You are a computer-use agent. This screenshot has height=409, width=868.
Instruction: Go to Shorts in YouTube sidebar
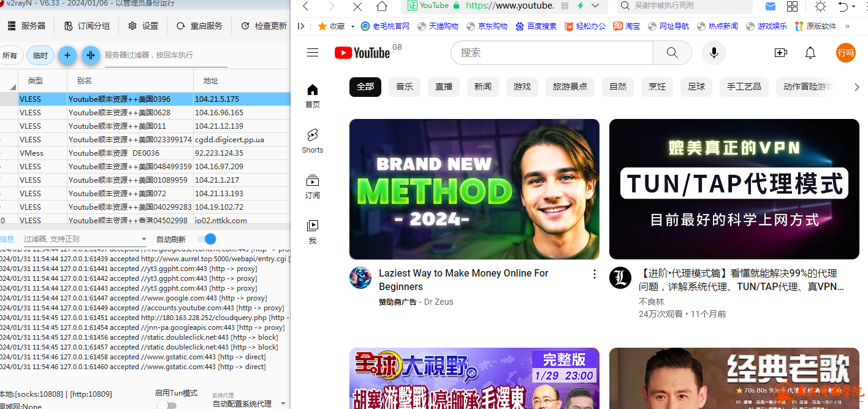tap(313, 140)
